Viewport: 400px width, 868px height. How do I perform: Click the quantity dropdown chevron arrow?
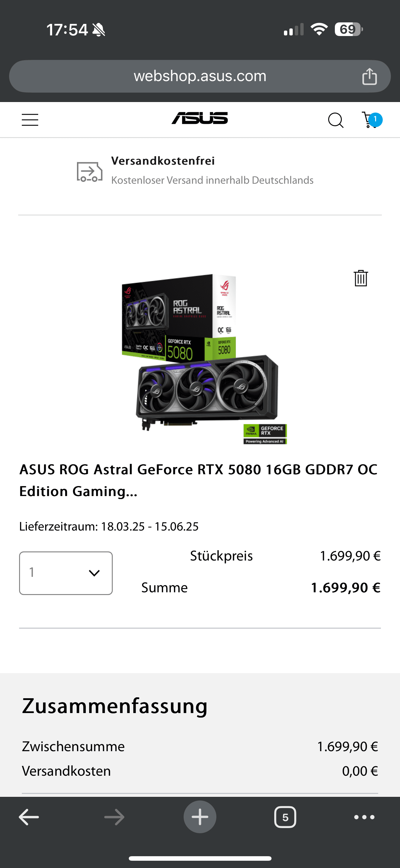[x=94, y=573]
